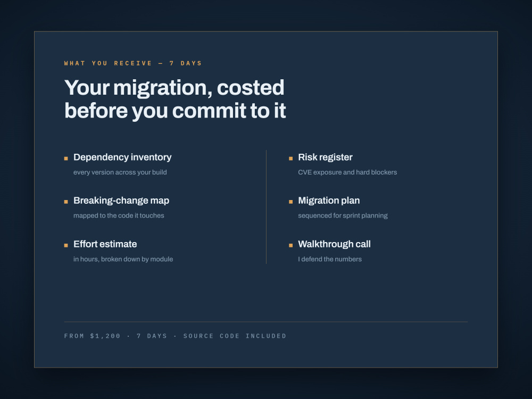
Task: Select the 'Risk register' heading
Action: tap(326, 157)
